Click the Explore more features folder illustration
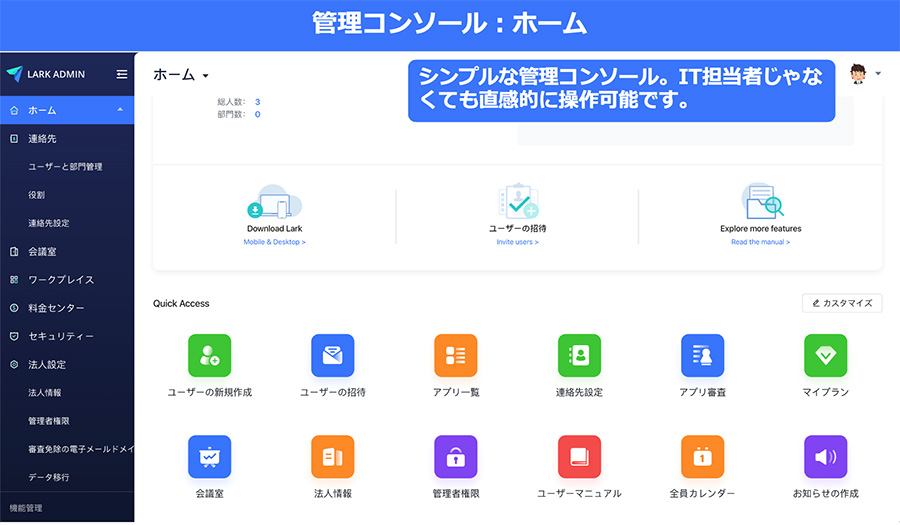This screenshot has height=525, width=900. (x=762, y=201)
